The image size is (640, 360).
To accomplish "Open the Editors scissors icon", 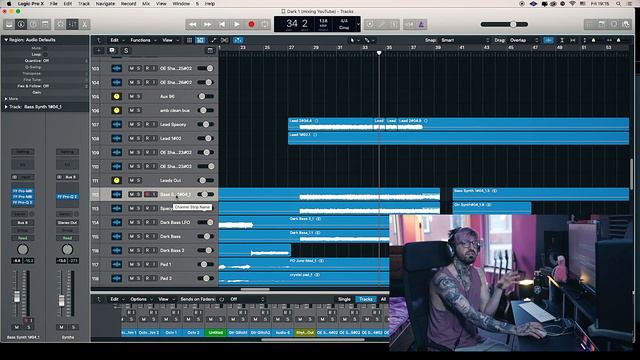I will pos(84,24).
